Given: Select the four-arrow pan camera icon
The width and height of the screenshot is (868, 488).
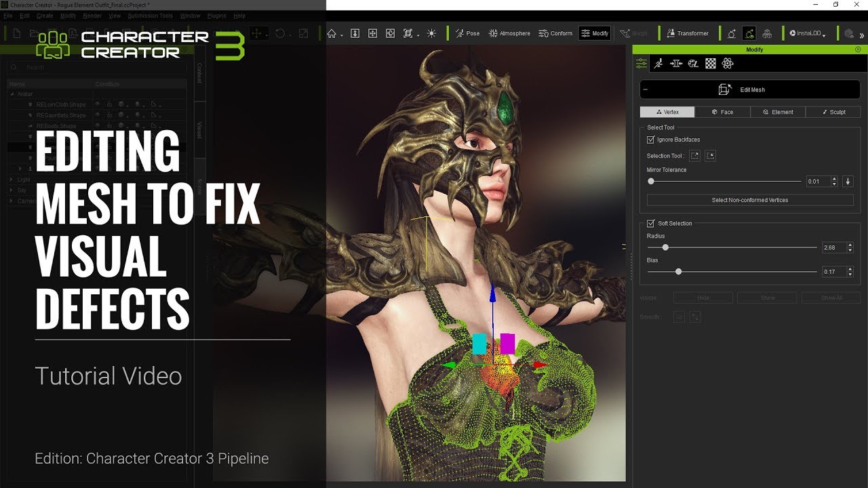Looking at the screenshot, I should (x=372, y=33).
